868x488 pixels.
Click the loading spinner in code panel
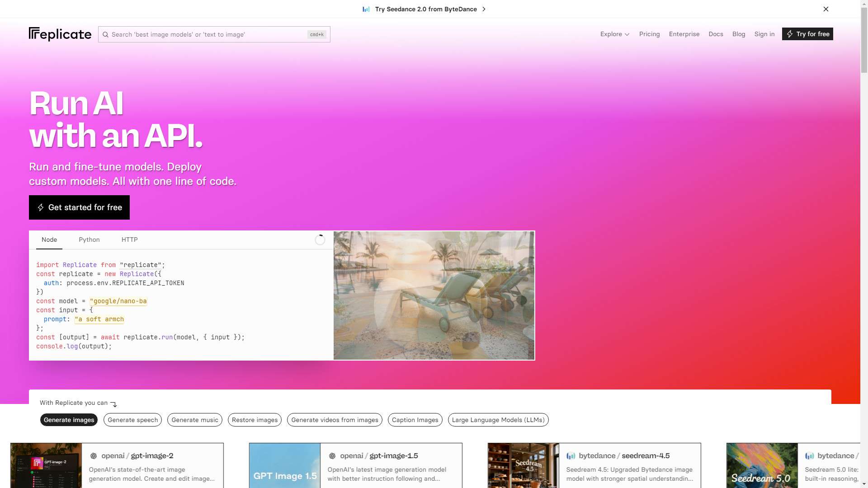point(320,240)
